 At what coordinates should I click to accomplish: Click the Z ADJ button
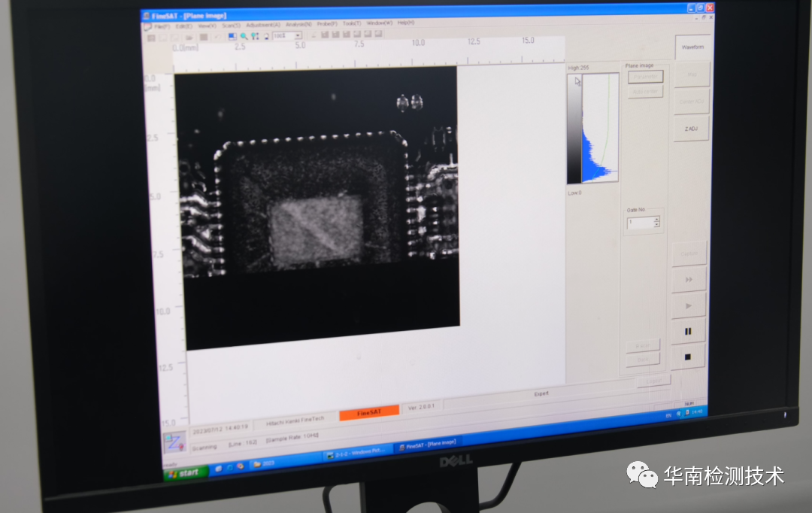(x=691, y=129)
